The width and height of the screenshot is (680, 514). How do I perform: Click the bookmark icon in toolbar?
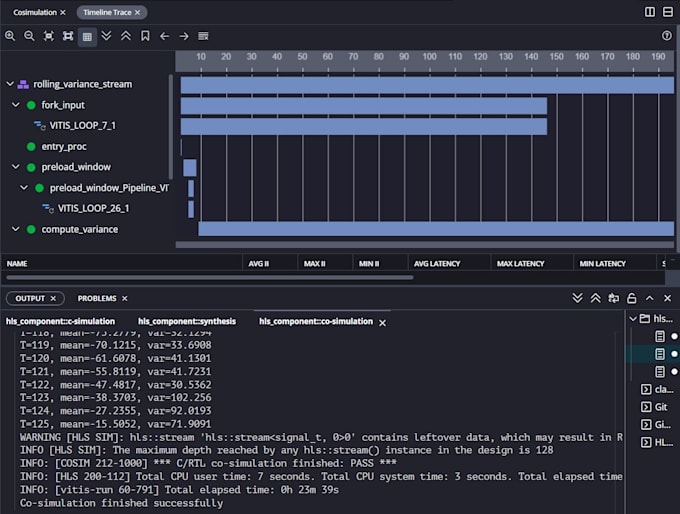[x=145, y=36]
